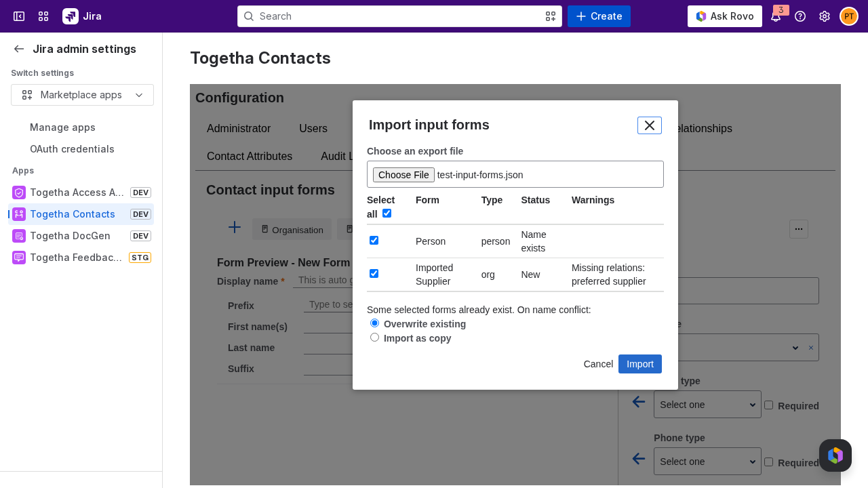Screen dimensions: 868x488
Task: Clear the dropdown using the small x
Action: (811, 348)
